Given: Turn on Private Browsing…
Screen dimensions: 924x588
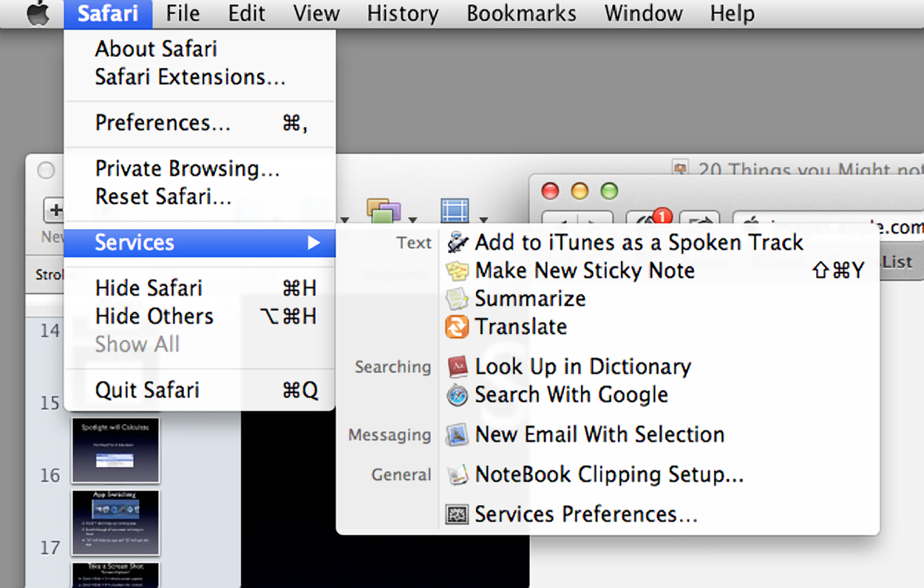Looking at the screenshot, I should click(x=200, y=168).
